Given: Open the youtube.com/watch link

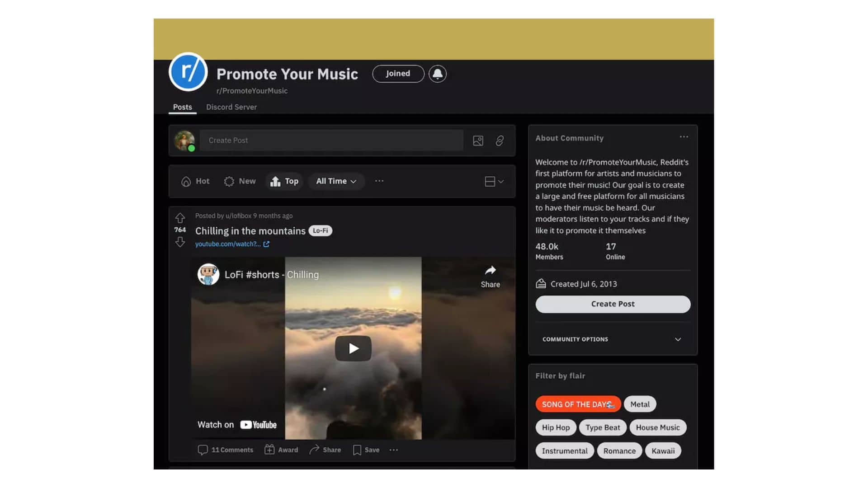Looking at the screenshot, I should click(x=228, y=244).
